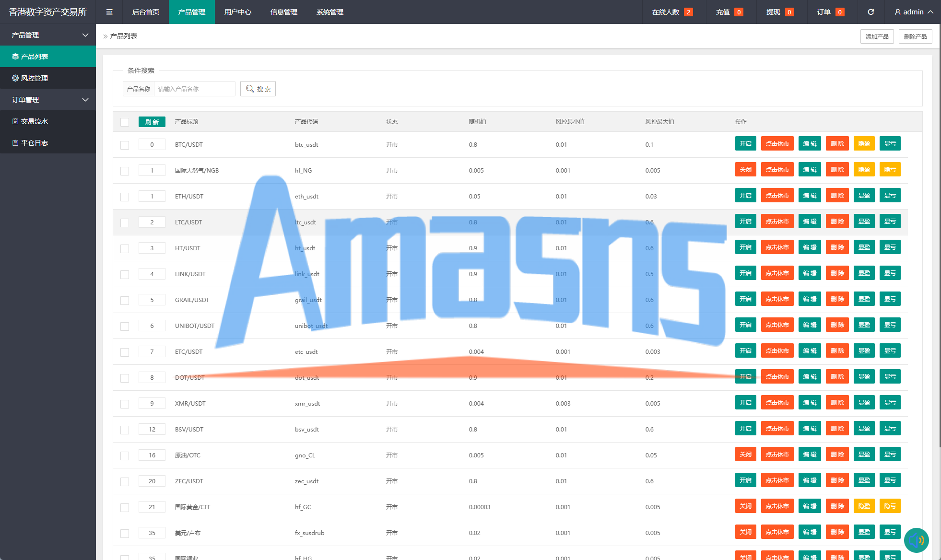Image resolution: width=941 pixels, height=560 pixels.
Task: Click the magnifier 搜索 button
Action: [x=258, y=89]
